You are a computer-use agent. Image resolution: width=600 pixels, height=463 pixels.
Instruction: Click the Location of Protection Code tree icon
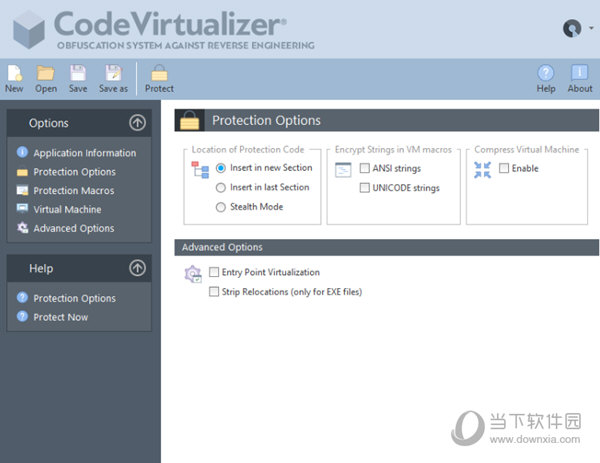tap(200, 170)
